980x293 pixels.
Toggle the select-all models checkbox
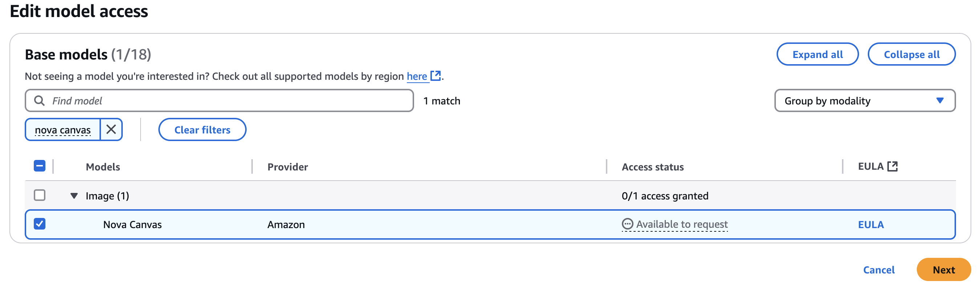tap(40, 166)
